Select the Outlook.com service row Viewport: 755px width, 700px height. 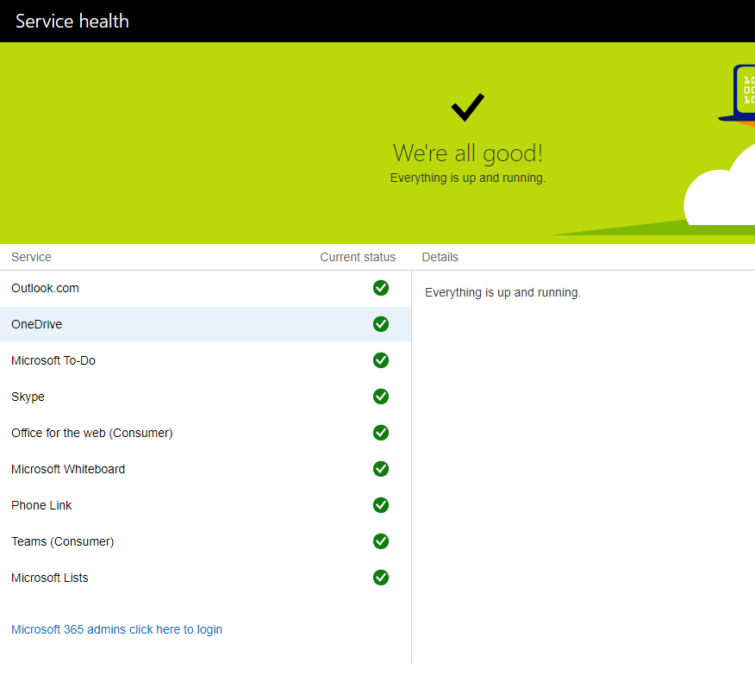(206, 288)
